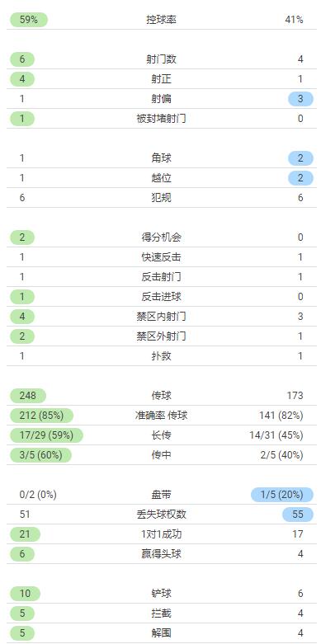Click the blue 2 badge for 越位
321x644 pixels.
click(300, 178)
